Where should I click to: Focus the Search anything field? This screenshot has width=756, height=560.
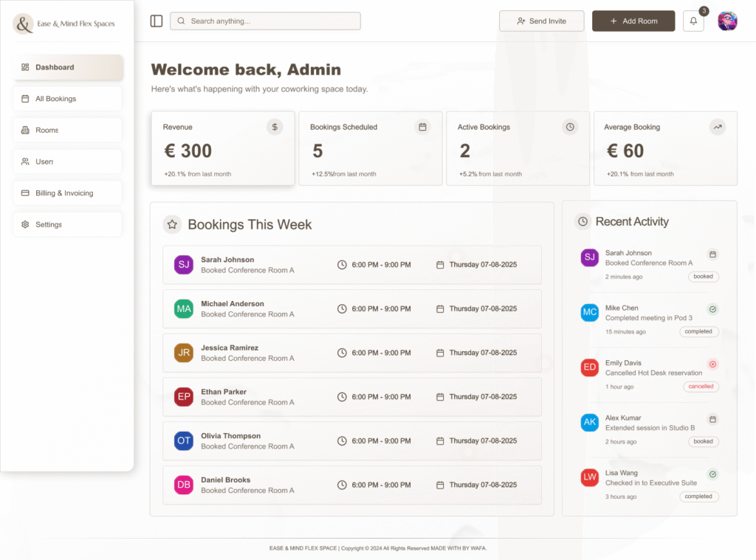click(x=266, y=21)
